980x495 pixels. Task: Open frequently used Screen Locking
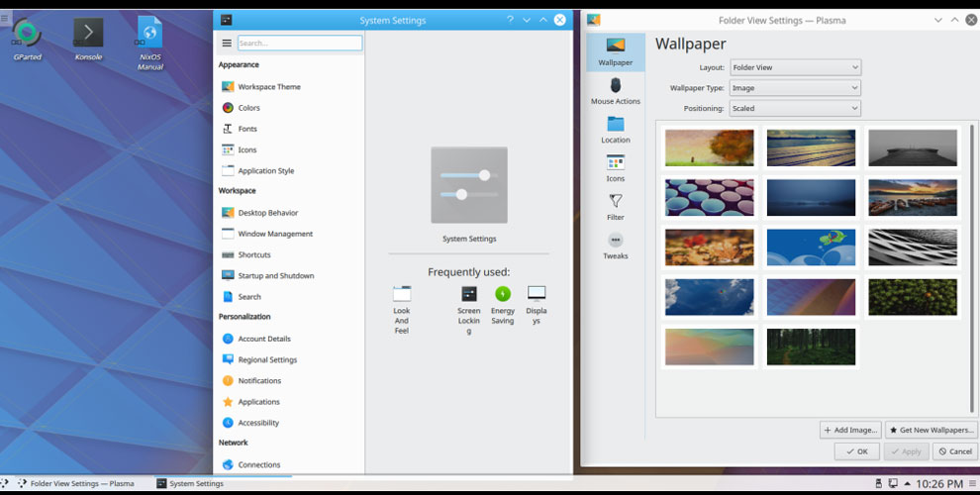pyautogui.click(x=469, y=309)
